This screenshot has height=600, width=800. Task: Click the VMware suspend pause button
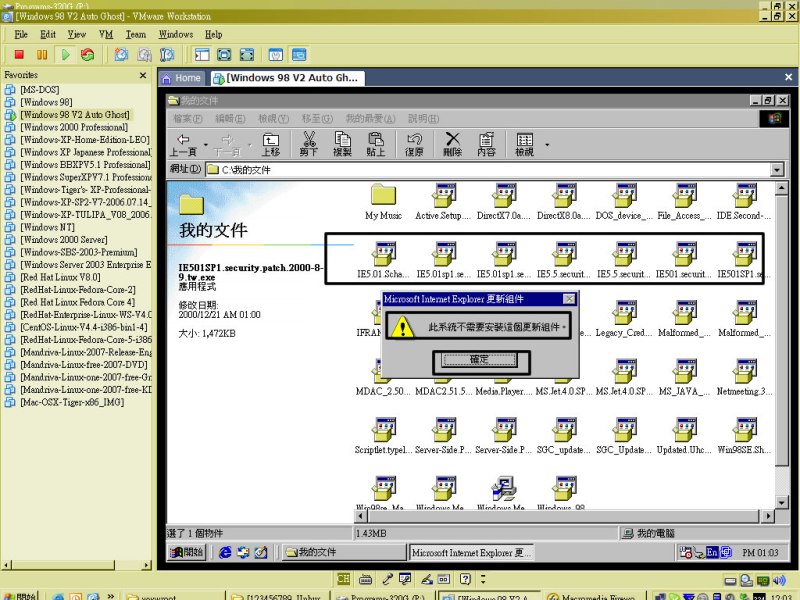[x=42, y=55]
